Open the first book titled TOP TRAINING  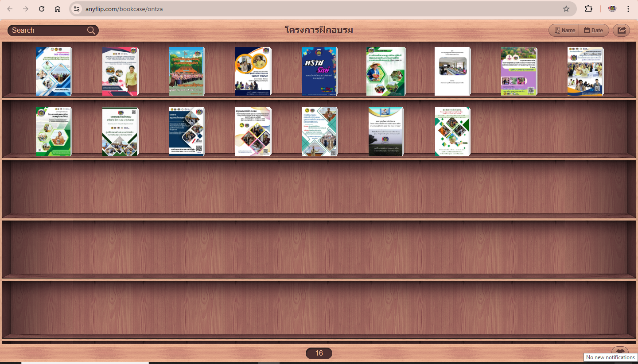(x=54, y=71)
